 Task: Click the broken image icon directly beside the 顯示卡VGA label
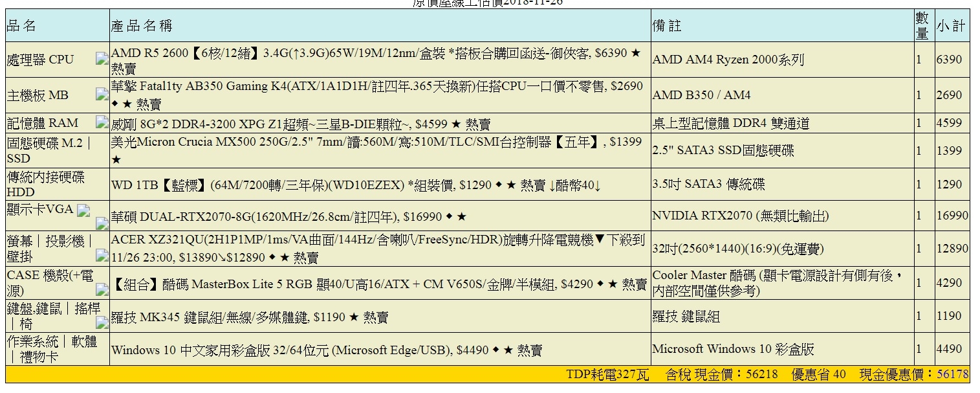coord(83,210)
